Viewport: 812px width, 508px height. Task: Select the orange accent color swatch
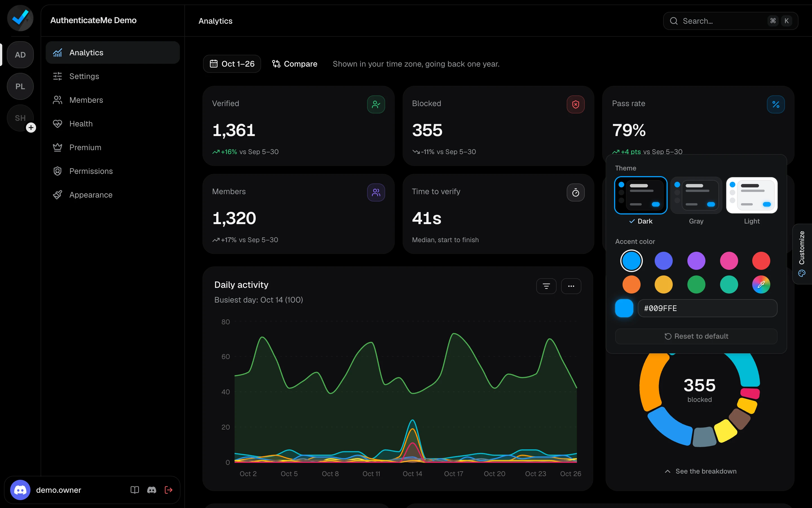click(x=632, y=284)
